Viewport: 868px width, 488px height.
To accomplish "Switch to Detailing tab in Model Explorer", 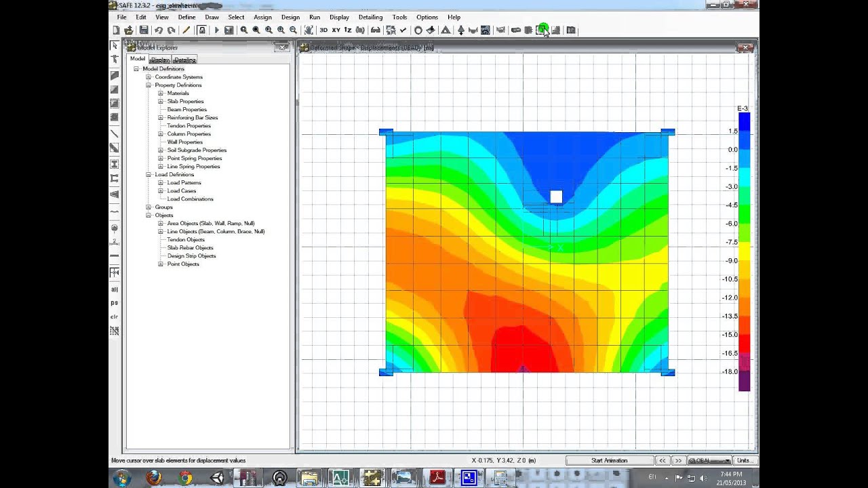I will pos(184,60).
